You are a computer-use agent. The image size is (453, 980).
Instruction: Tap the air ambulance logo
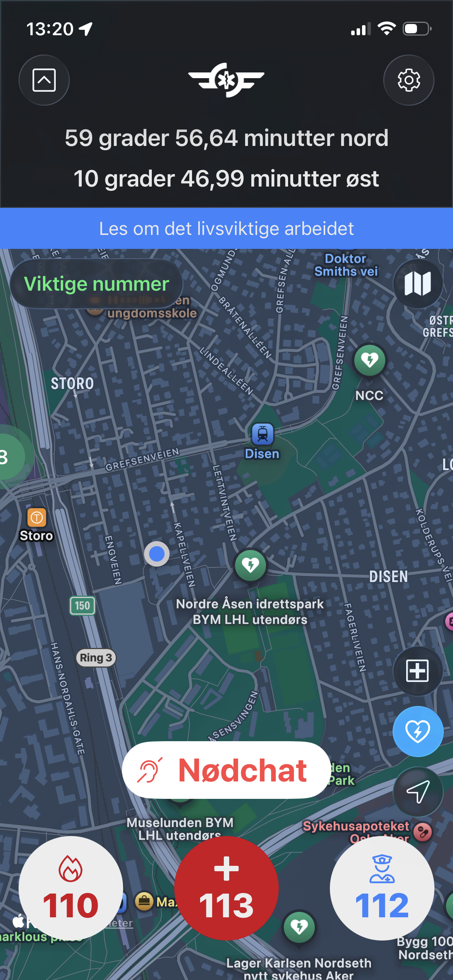(x=226, y=80)
